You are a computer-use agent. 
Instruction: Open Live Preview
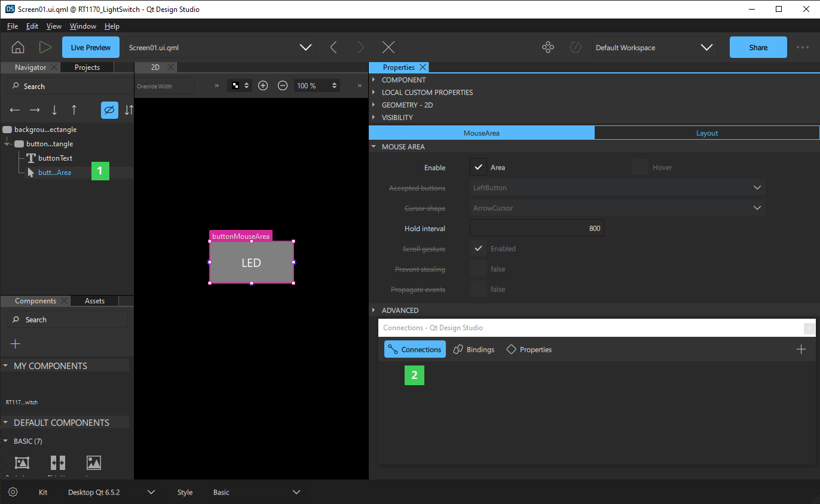click(x=90, y=47)
